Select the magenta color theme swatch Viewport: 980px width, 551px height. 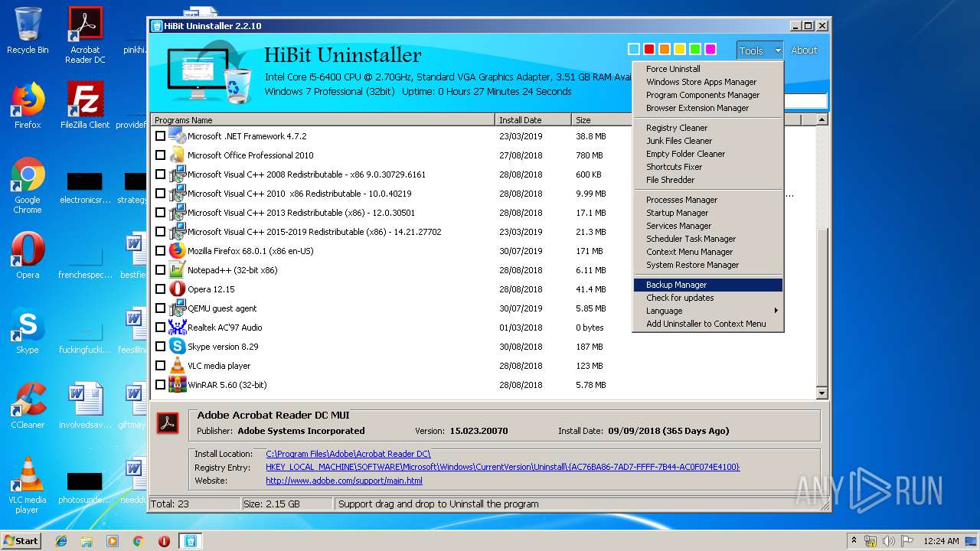[710, 49]
